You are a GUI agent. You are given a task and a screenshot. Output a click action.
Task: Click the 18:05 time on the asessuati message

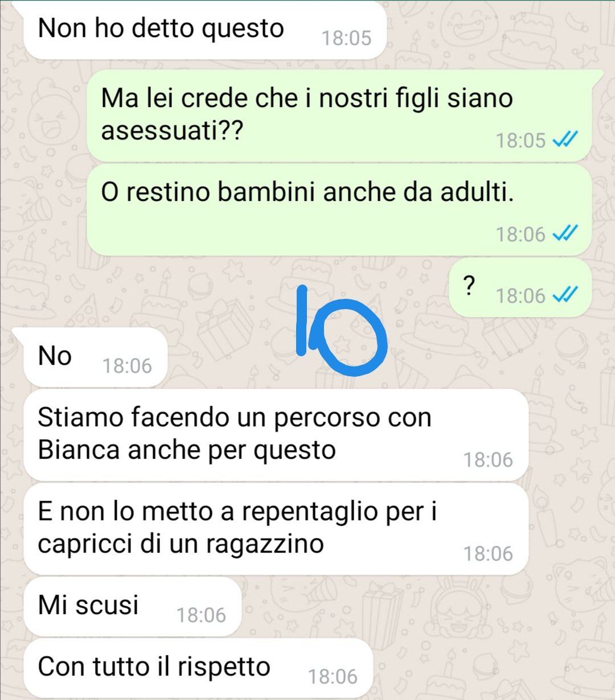tap(520, 141)
